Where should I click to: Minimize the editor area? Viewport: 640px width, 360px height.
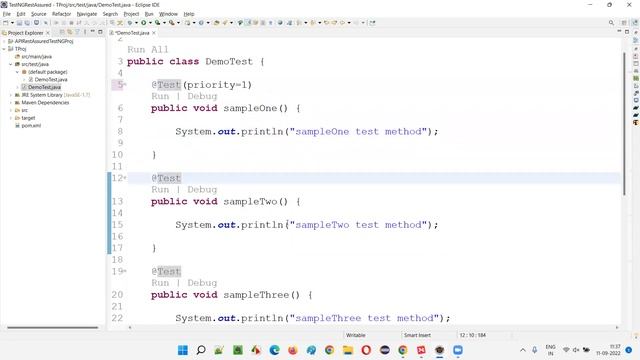tap(619, 32)
